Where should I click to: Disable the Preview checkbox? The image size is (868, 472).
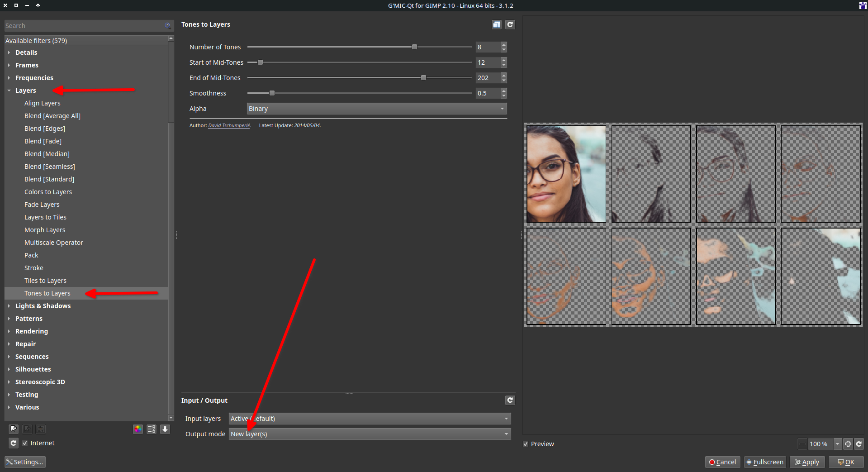tap(526, 444)
